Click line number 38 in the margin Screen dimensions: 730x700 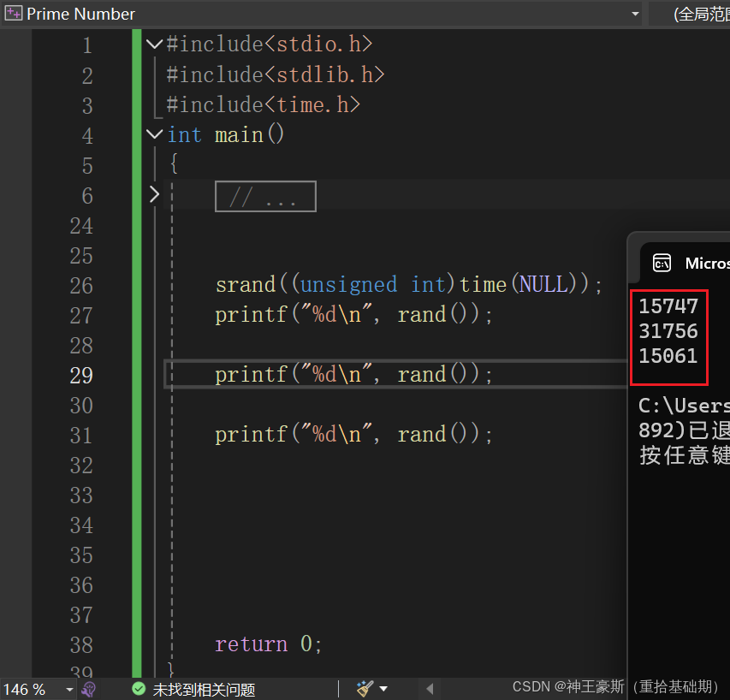tap(81, 644)
